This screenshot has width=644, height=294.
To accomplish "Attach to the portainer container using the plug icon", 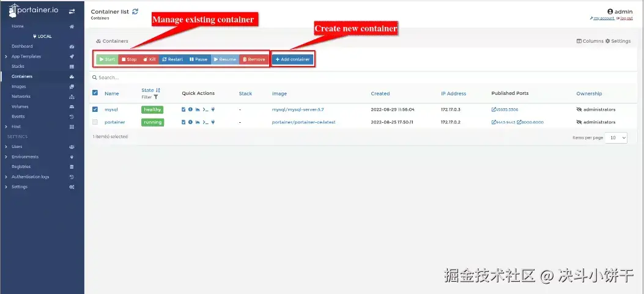I will click(213, 122).
